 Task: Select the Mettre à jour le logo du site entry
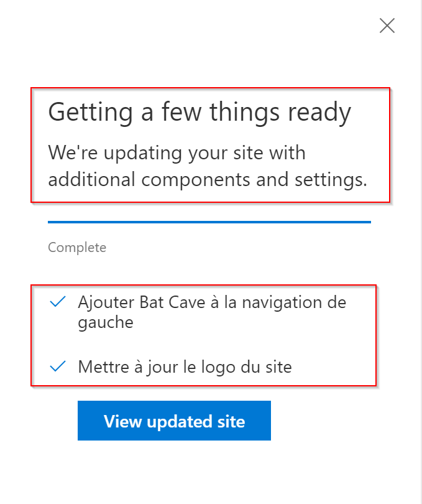[185, 366]
